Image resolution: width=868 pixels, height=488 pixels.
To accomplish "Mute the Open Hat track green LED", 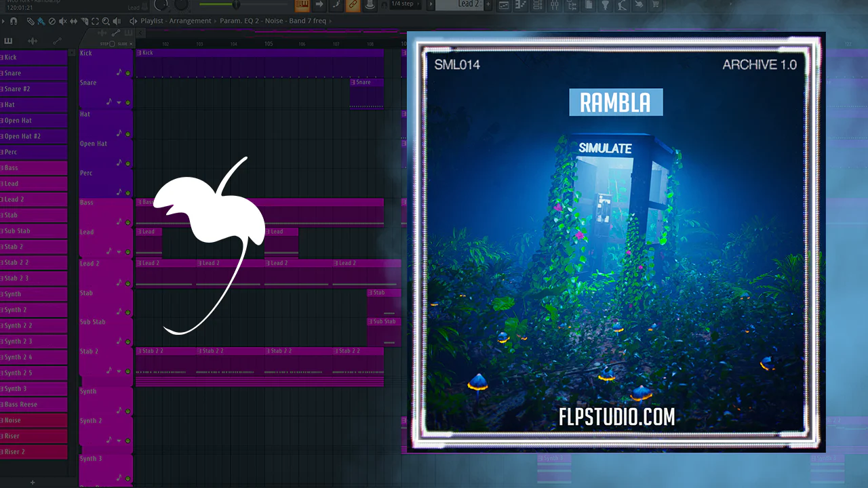I will [x=127, y=163].
